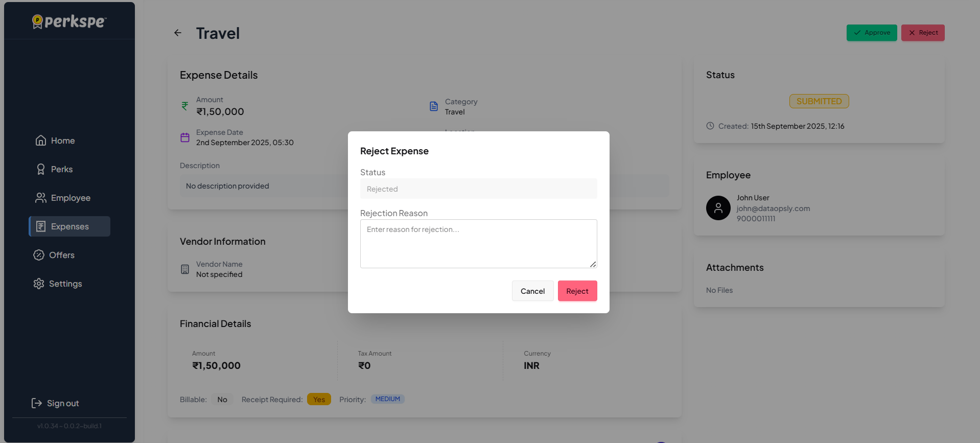
Task: Click the disabled Status field showing Rejected
Action: coord(478,189)
